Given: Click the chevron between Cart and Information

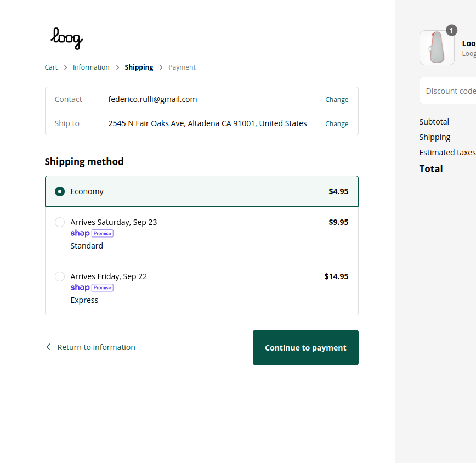Looking at the screenshot, I should coord(65,67).
